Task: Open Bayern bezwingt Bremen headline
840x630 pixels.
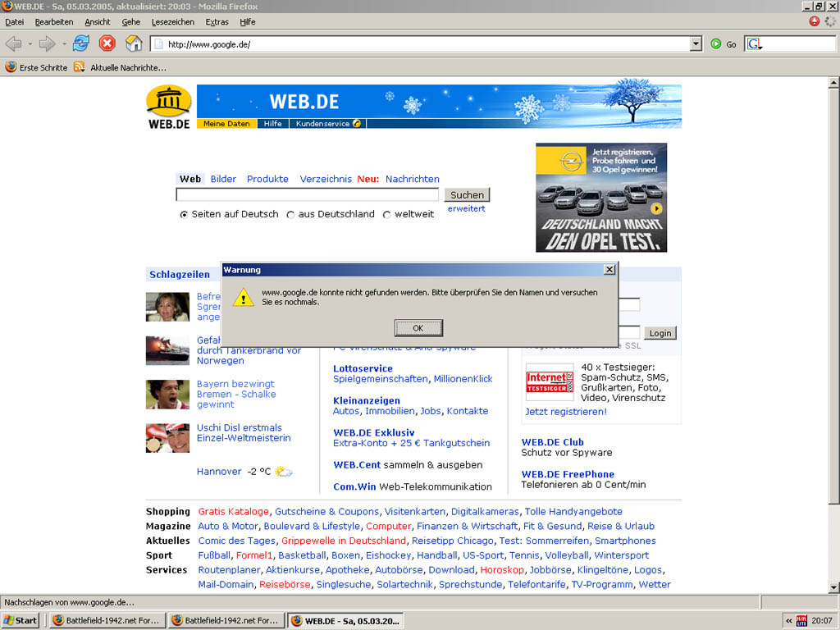Action: click(x=236, y=395)
